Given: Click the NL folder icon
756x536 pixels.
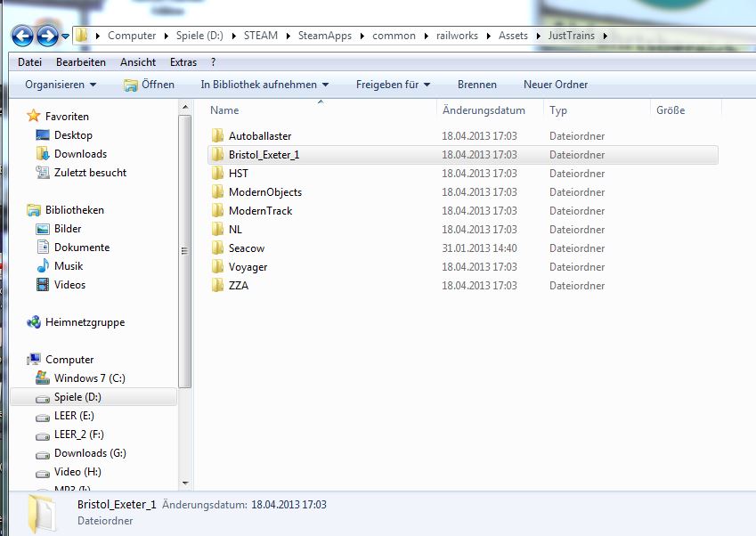Looking at the screenshot, I should 217,229.
